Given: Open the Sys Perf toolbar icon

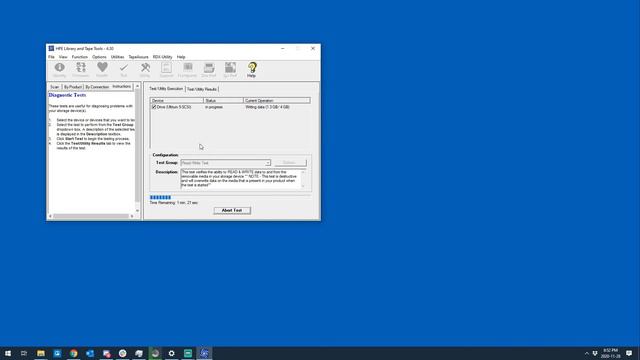Looking at the screenshot, I should click(x=230, y=69).
